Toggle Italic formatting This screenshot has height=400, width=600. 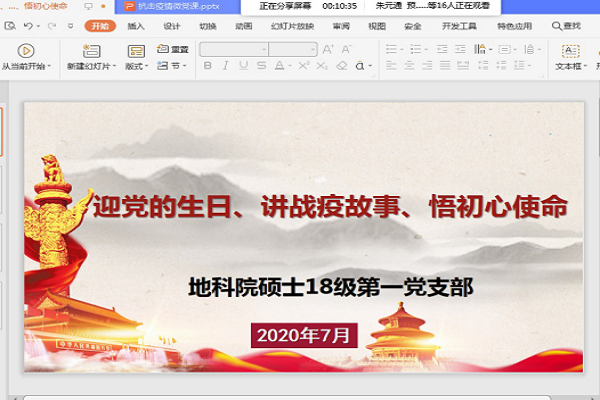226,66
